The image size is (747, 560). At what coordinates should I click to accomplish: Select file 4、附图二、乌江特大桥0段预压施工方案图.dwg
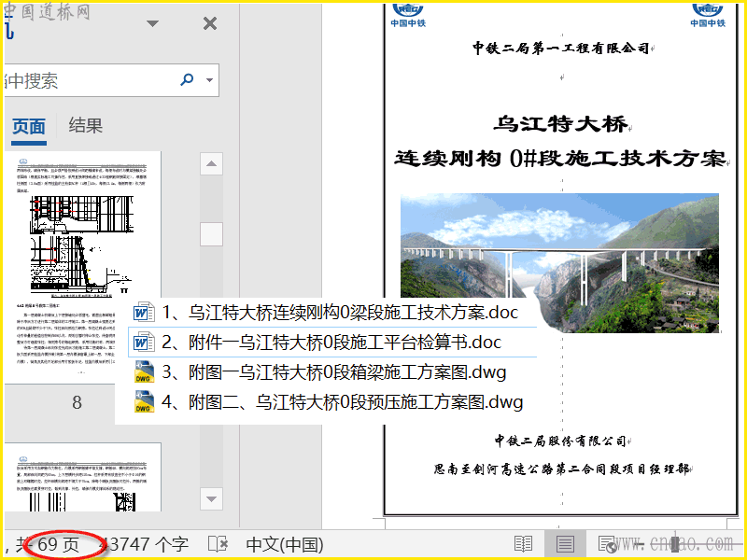(x=332, y=402)
